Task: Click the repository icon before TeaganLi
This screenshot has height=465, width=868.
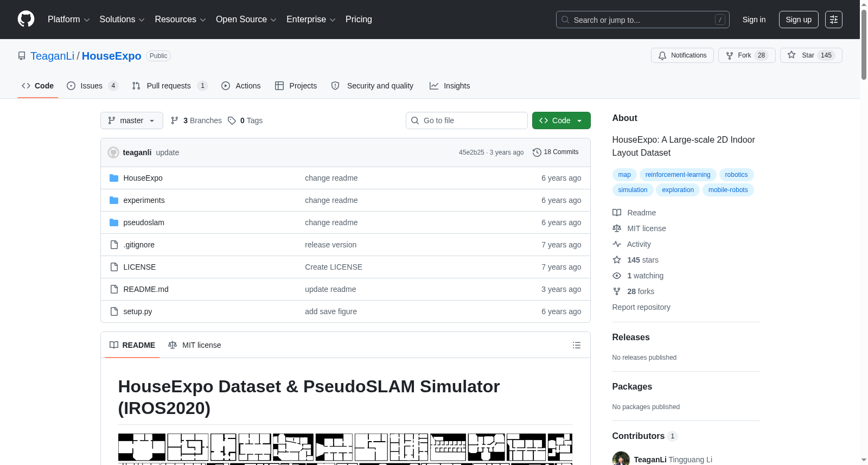Action: 22,56
